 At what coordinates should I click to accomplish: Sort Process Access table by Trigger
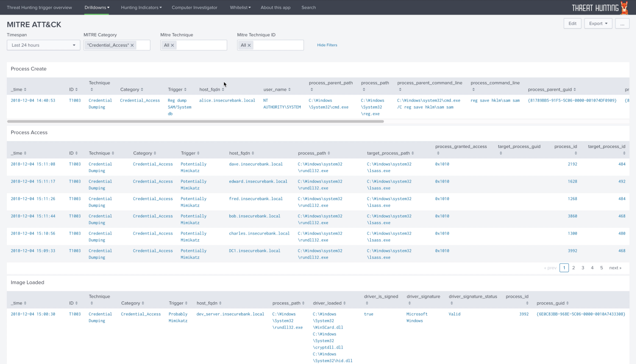tap(190, 153)
